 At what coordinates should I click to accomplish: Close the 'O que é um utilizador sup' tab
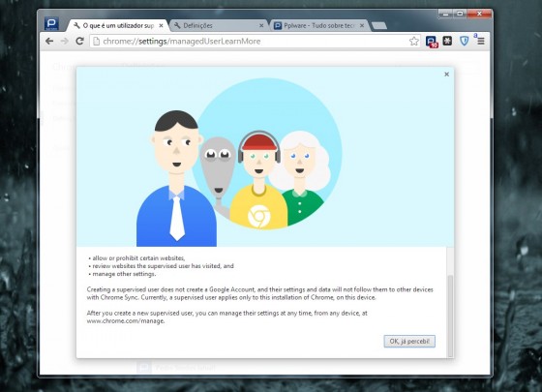click(x=161, y=25)
